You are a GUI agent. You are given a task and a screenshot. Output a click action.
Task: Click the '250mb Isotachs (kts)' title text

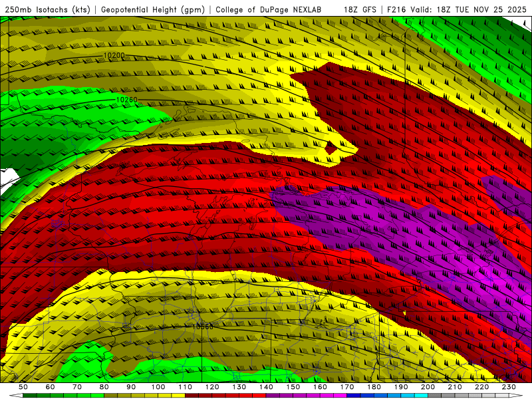pyautogui.click(x=47, y=9)
